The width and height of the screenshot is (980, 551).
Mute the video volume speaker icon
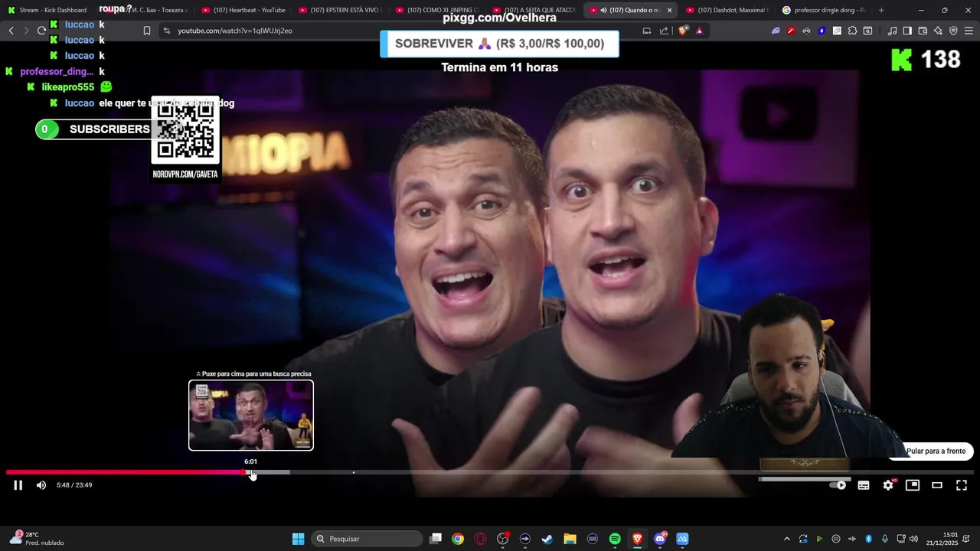coord(41,485)
